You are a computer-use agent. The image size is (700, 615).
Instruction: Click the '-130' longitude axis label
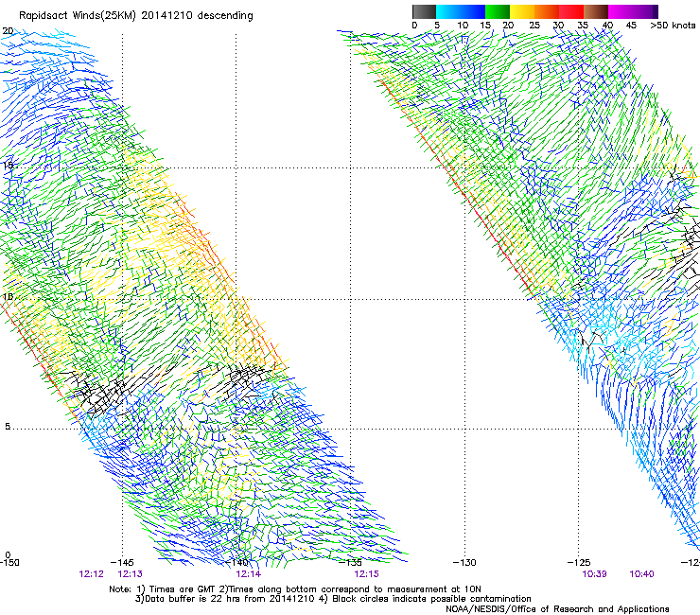(x=464, y=563)
